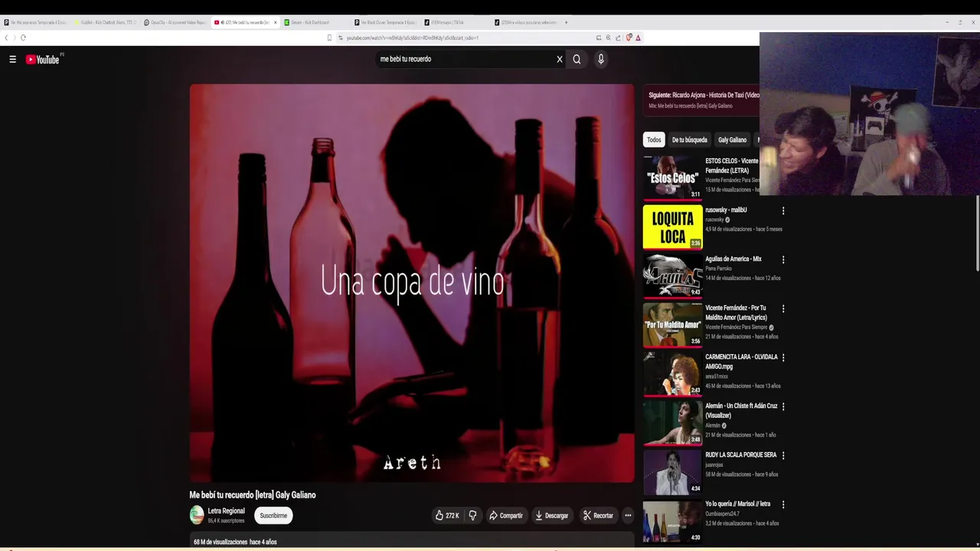The image size is (980, 551).
Task: Click the bookmark icon beside the address bar
Action: click(329, 37)
